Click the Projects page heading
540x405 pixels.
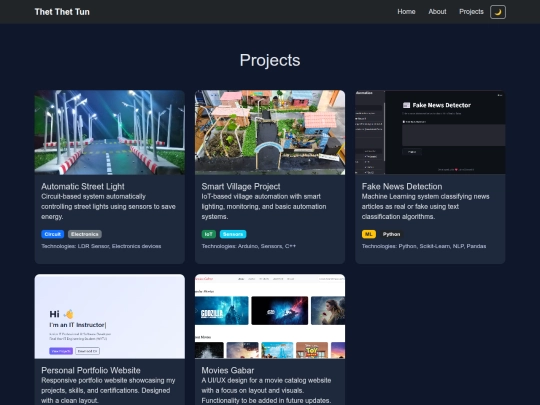pos(270,60)
